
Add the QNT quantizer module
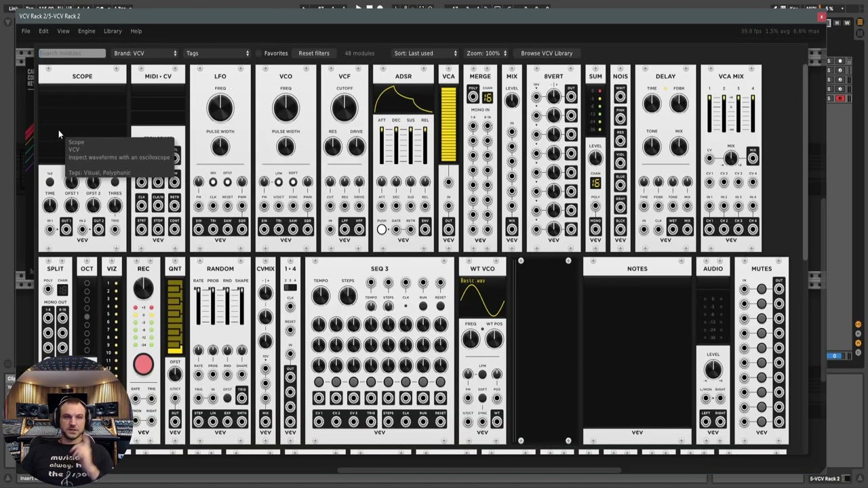175,351
